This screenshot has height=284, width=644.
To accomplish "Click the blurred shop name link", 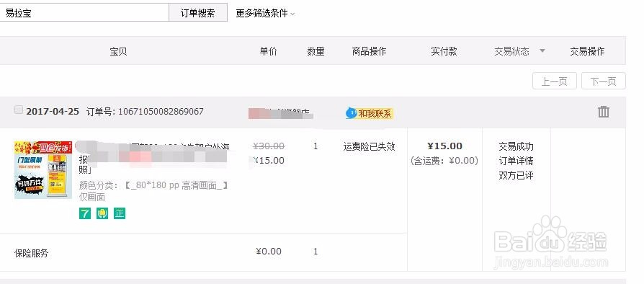I will (279, 113).
